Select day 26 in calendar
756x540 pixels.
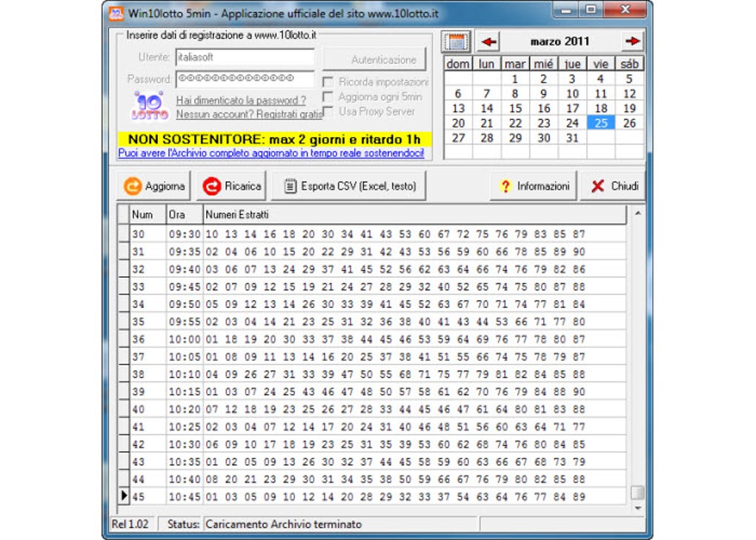[x=629, y=123]
